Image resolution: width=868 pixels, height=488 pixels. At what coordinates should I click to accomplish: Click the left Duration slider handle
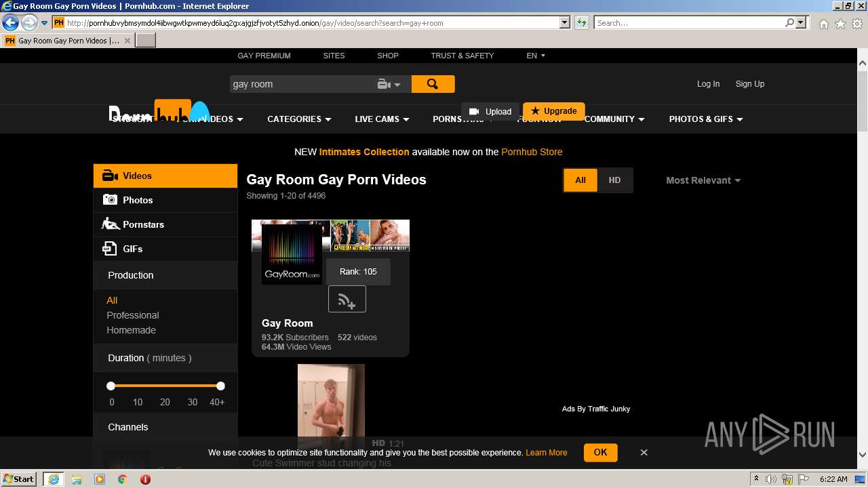111,386
